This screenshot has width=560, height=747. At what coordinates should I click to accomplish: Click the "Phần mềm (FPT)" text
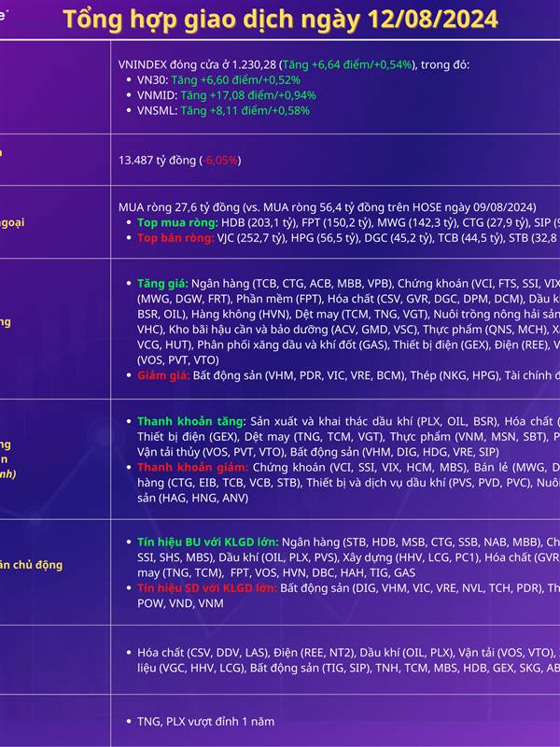(x=280, y=299)
